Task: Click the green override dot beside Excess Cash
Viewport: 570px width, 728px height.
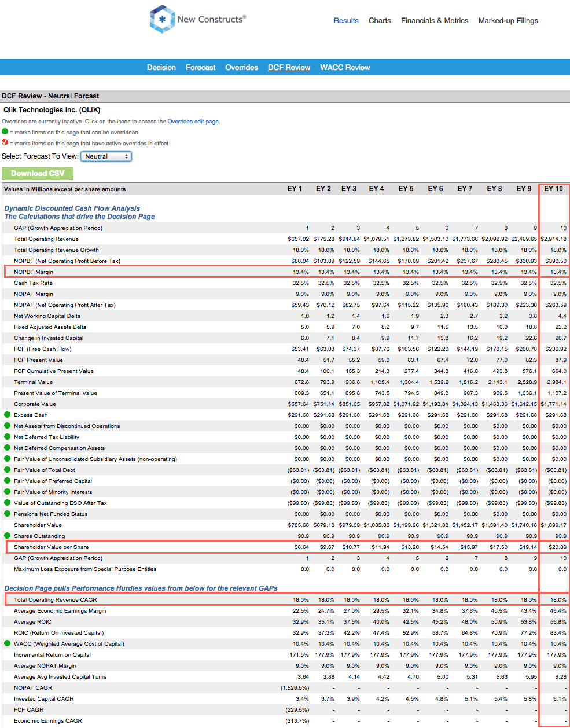Action: pos(7,415)
